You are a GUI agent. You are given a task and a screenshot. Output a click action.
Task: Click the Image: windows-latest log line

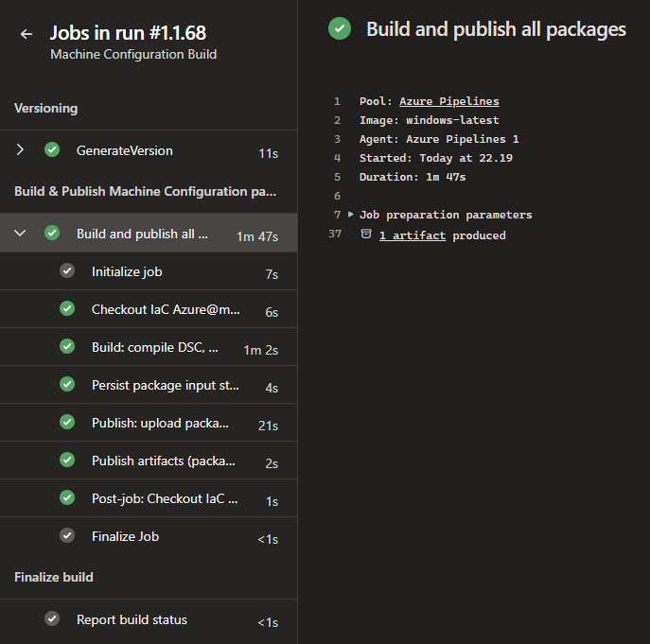pos(429,120)
